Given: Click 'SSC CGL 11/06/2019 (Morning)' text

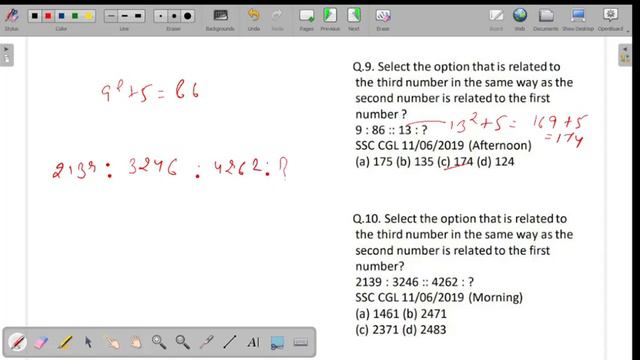Looking at the screenshot, I should 439,298.
